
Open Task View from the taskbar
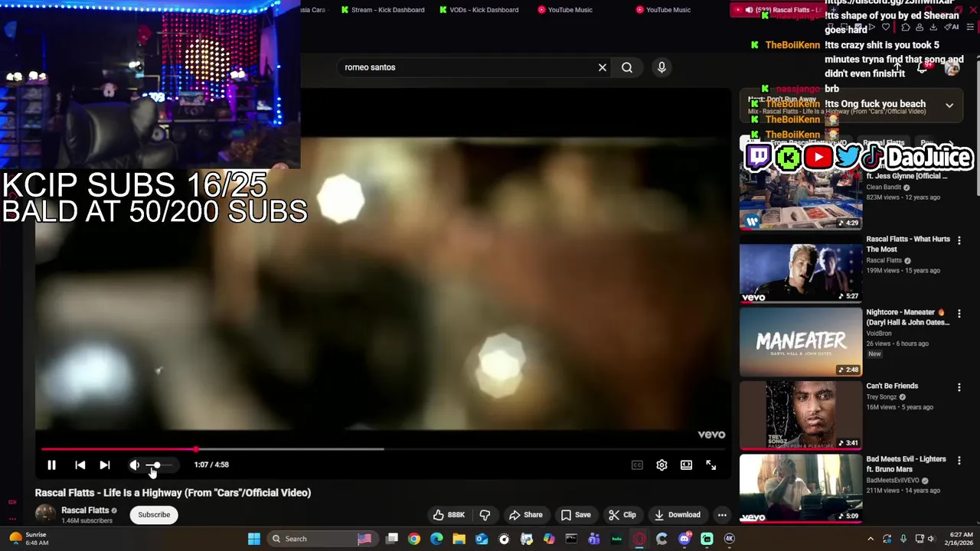click(391, 539)
